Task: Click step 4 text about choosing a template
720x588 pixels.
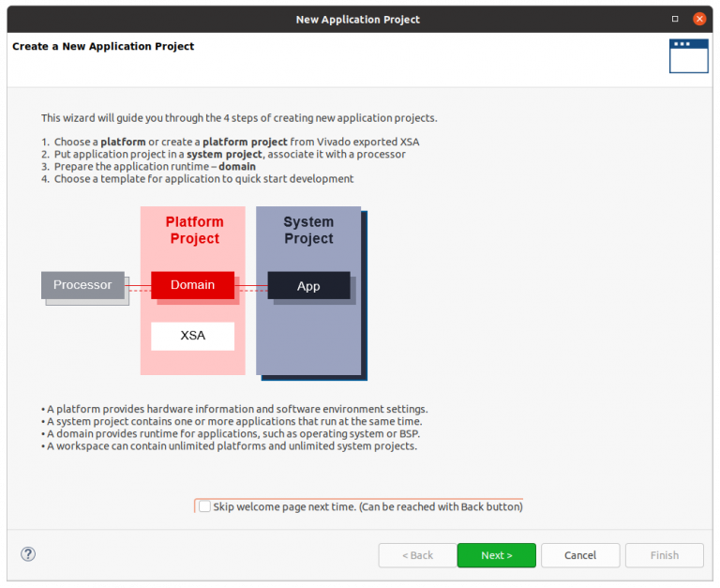Action: coord(202,178)
